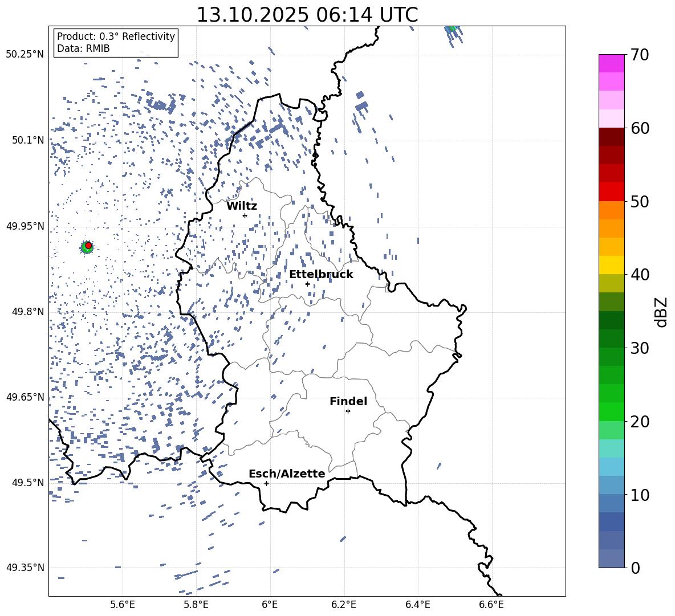This screenshot has width=675, height=616.
Task: Click the colorbar tick label 50
Action: coord(640,201)
